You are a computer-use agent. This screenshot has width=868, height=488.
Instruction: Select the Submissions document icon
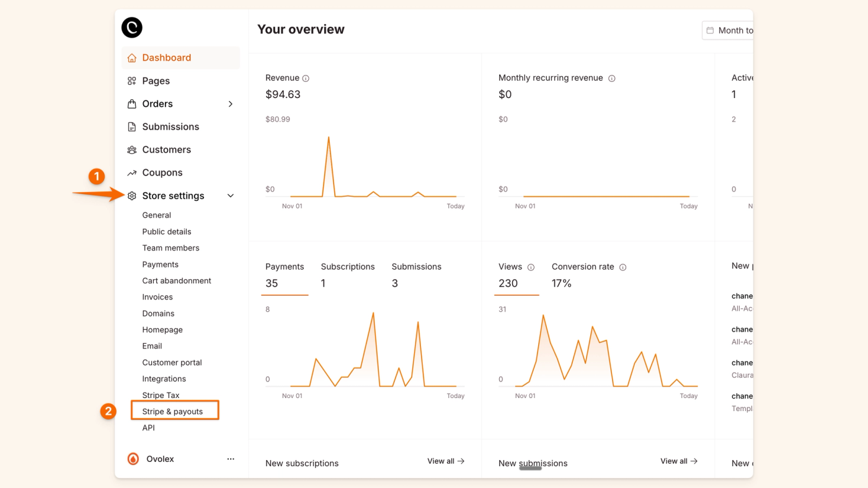[x=131, y=126]
